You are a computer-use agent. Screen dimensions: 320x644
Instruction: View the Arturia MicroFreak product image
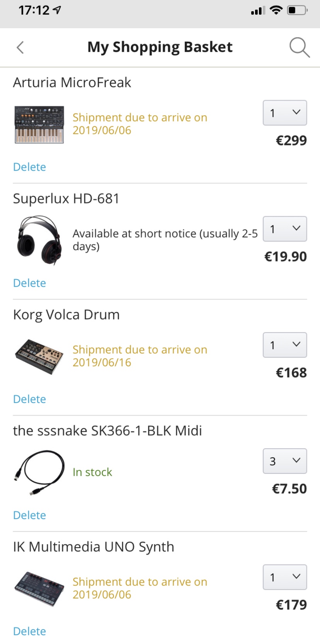(39, 125)
